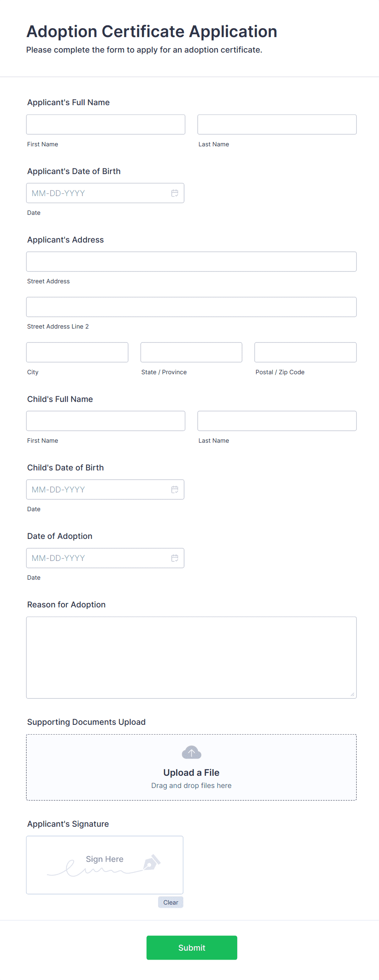Select the State / Province field
Image resolution: width=379 pixels, height=980 pixels.
(x=191, y=353)
